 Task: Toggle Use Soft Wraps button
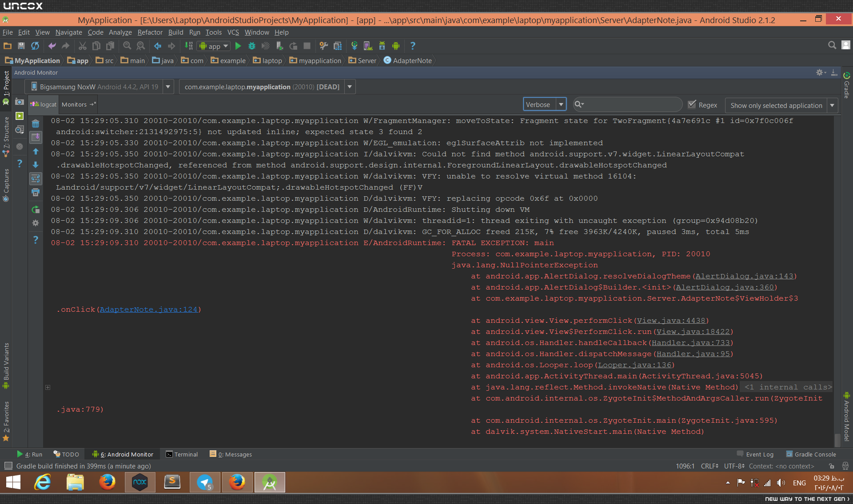pos(36,179)
